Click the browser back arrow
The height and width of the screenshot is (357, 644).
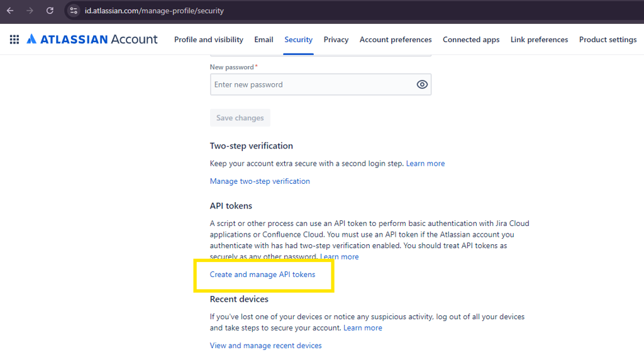(x=10, y=11)
